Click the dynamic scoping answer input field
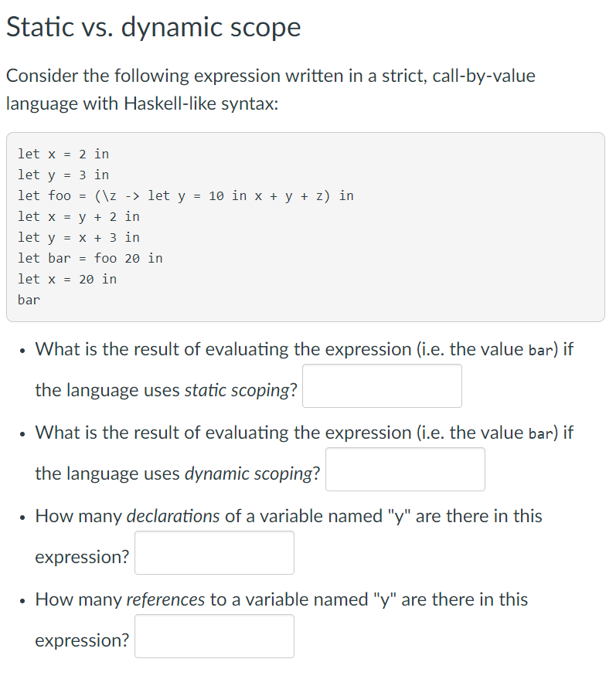This screenshot has height=696, width=616. (x=405, y=469)
